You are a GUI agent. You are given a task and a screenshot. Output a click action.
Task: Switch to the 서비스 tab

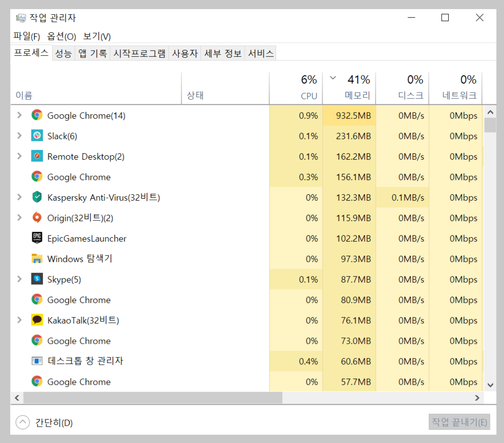tap(260, 53)
